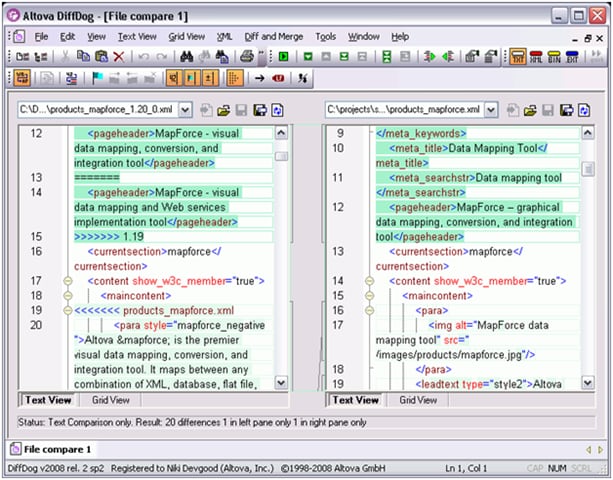Click the right file path input field

[405, 110]
